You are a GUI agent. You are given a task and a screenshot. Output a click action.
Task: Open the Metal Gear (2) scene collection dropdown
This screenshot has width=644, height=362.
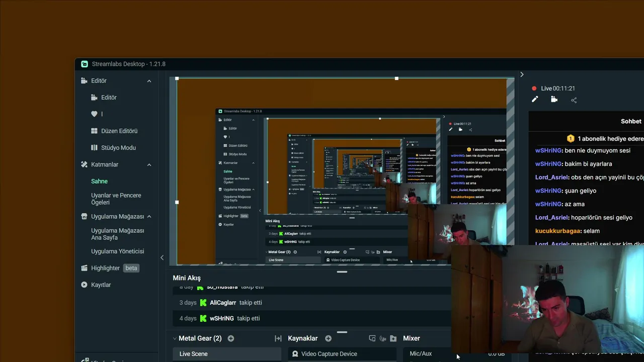click(197, 338)
